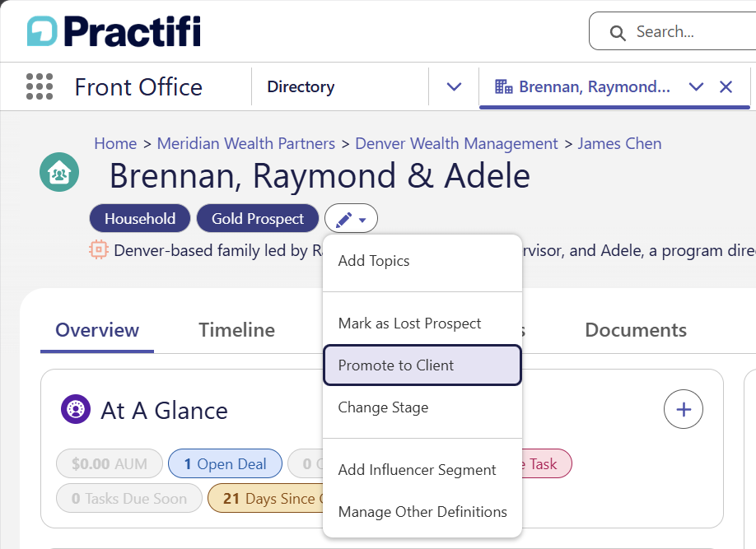Open the Documents tab

coord(636,330)
